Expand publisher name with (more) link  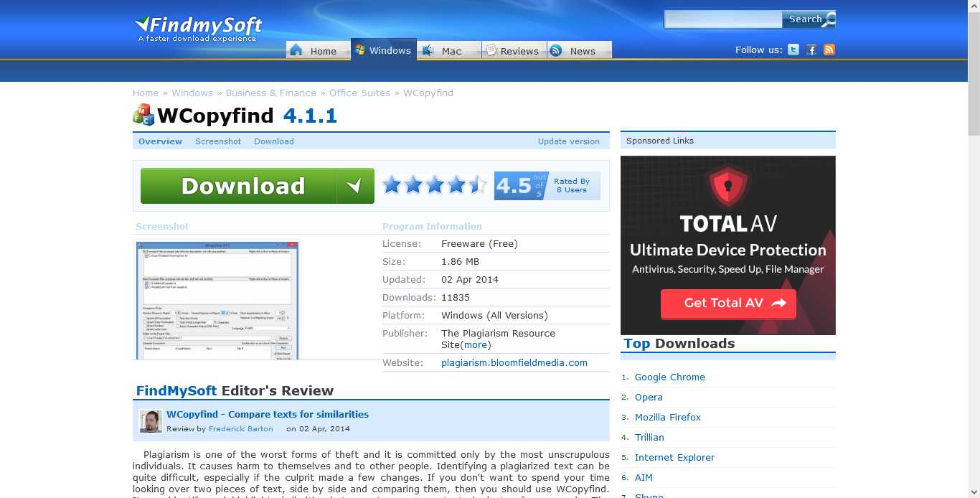click(x=476, y=344)
